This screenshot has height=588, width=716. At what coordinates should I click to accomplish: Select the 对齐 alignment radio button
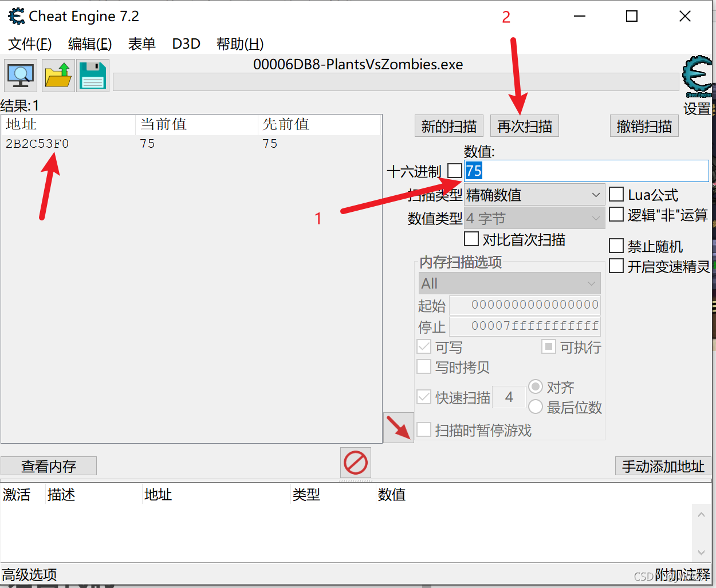pyautogui.click(x=536, y=387)
